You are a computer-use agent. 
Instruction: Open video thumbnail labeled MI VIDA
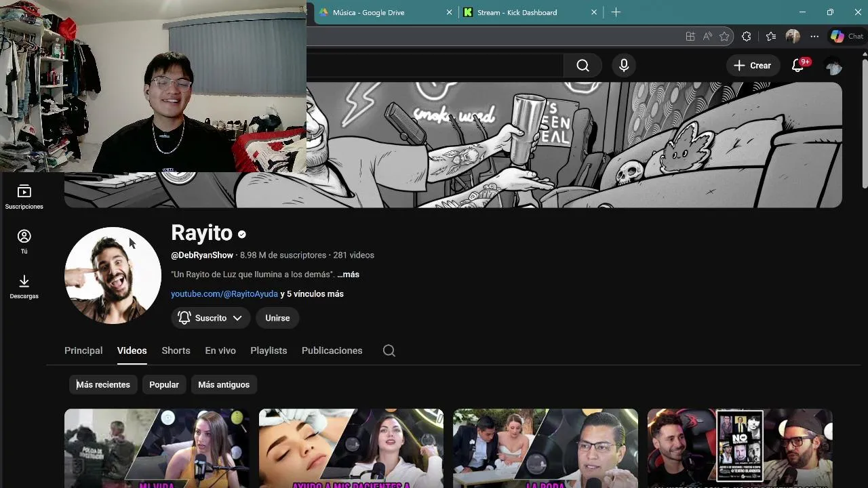click(157, 448)
